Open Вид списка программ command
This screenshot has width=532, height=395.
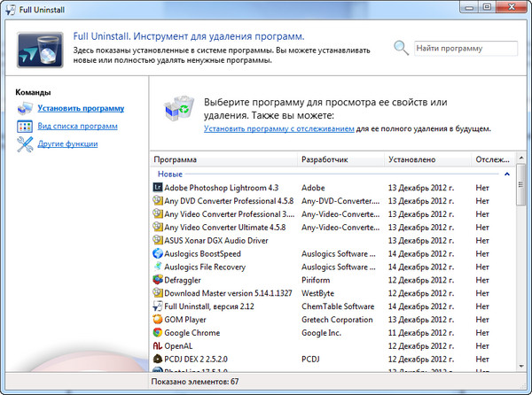click(77, 126)
